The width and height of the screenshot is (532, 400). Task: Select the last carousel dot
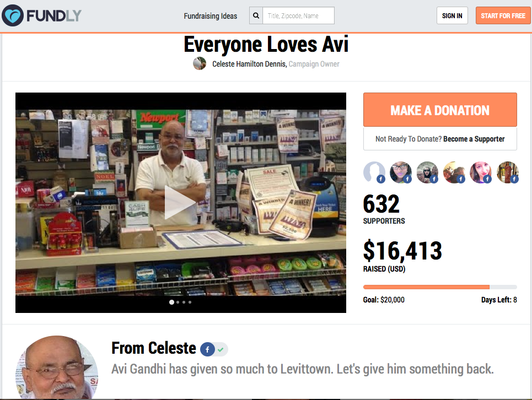pos(190,302)
